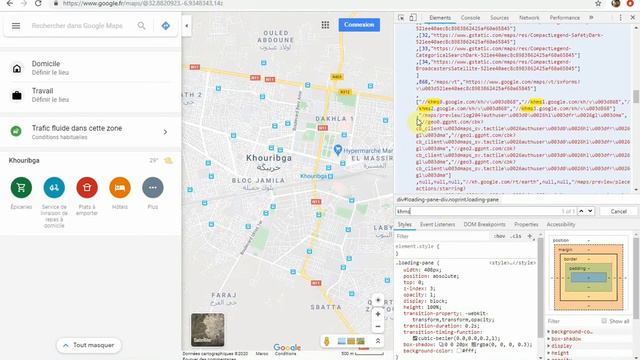Search for Épiceries nearby
The image size is (640, 360).
click(x=21, y=188)
